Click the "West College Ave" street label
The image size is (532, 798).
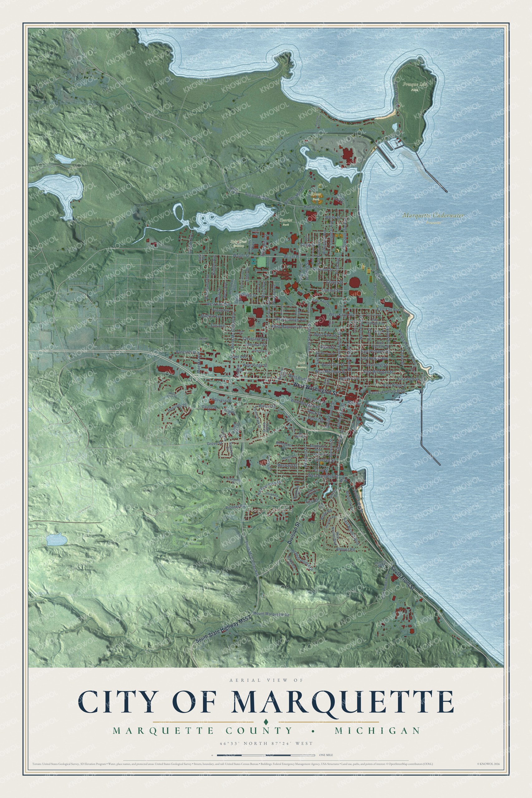(x=291, y=319)
